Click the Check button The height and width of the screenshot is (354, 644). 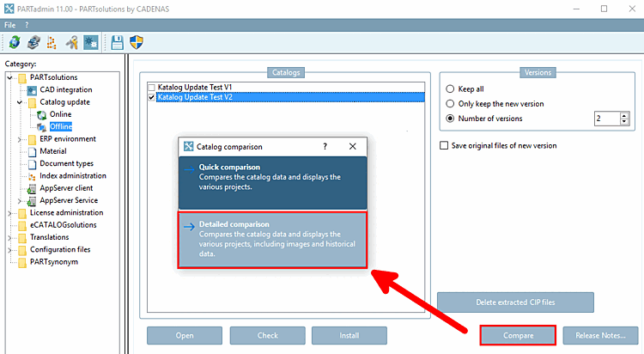(267, 335)
